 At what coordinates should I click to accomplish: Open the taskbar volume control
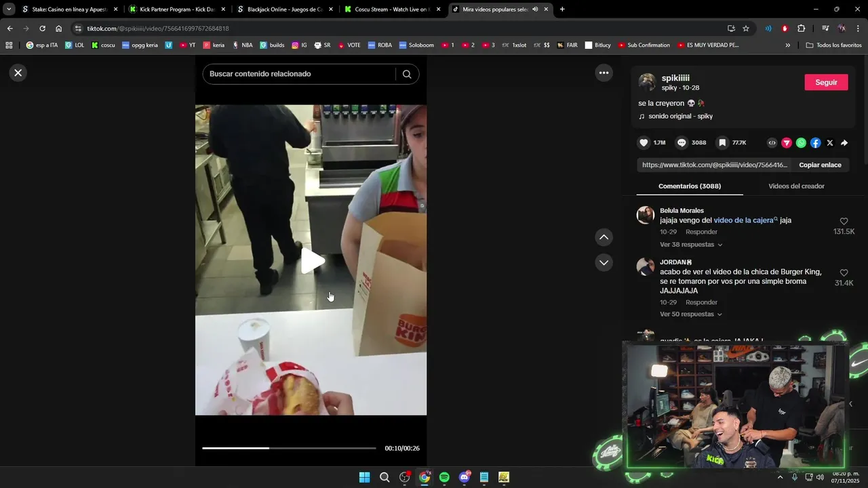820,477
